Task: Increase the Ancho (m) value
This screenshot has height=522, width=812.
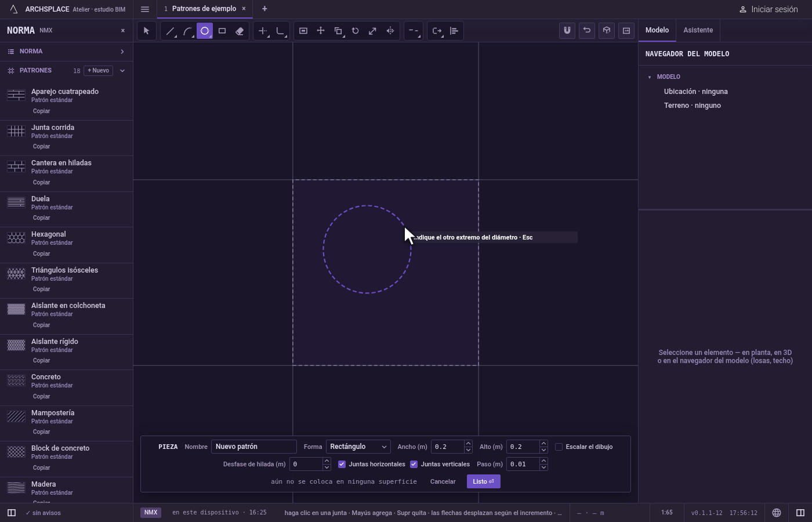Action: (x=468, y=444)
